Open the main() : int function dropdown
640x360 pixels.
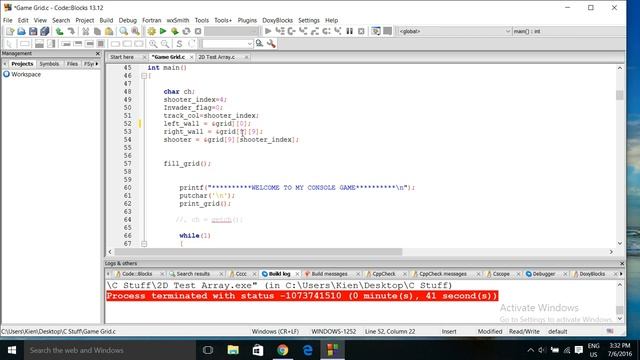[x=569, y=31]
